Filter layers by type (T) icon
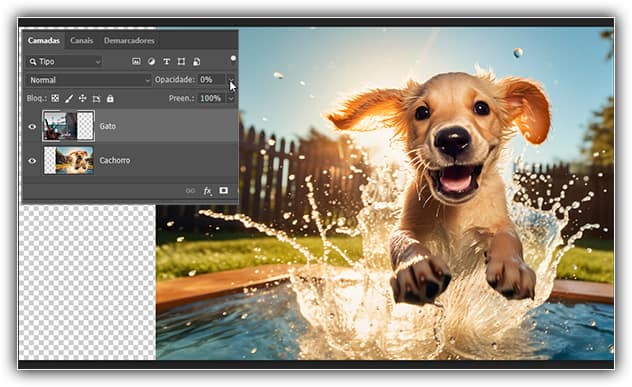Viewport: 632px width, 387px height. click(166, 61)
